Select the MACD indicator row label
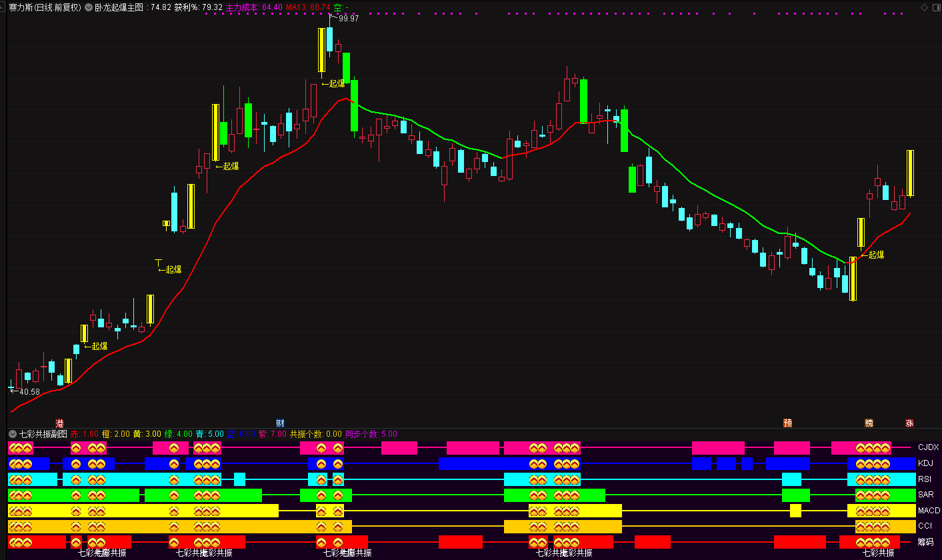Screen dimensions: 942x560 [929, 511]
